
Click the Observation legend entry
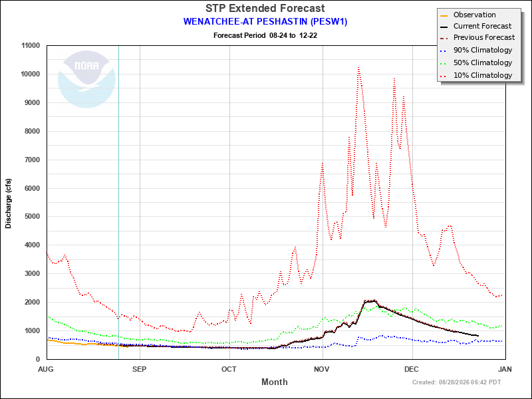467,15
